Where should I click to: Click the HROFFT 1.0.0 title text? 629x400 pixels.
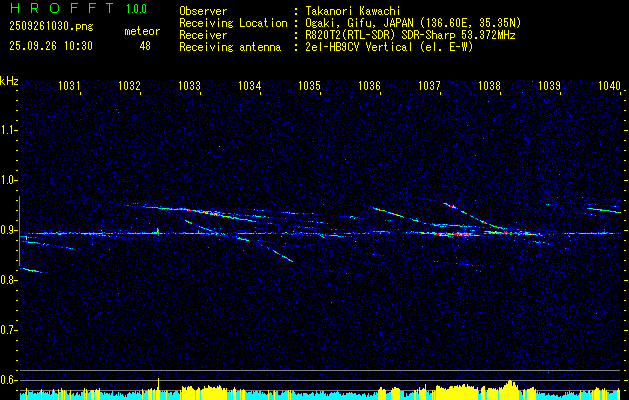[x=79, y=8]
